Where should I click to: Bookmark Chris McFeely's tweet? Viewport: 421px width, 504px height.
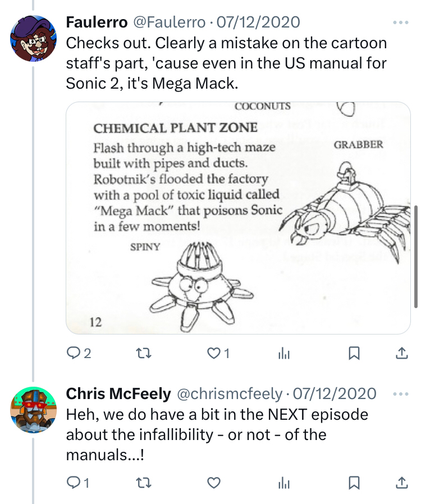pyautogui.click(x=354, y=482)
